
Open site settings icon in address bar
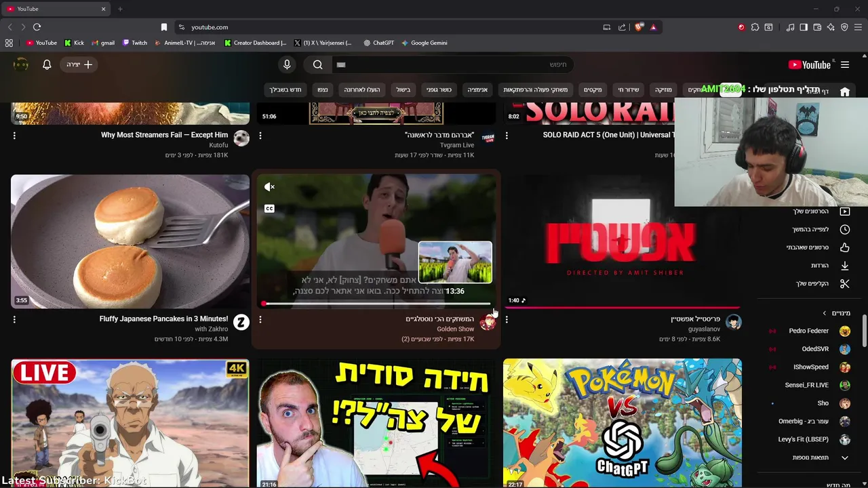181,27
